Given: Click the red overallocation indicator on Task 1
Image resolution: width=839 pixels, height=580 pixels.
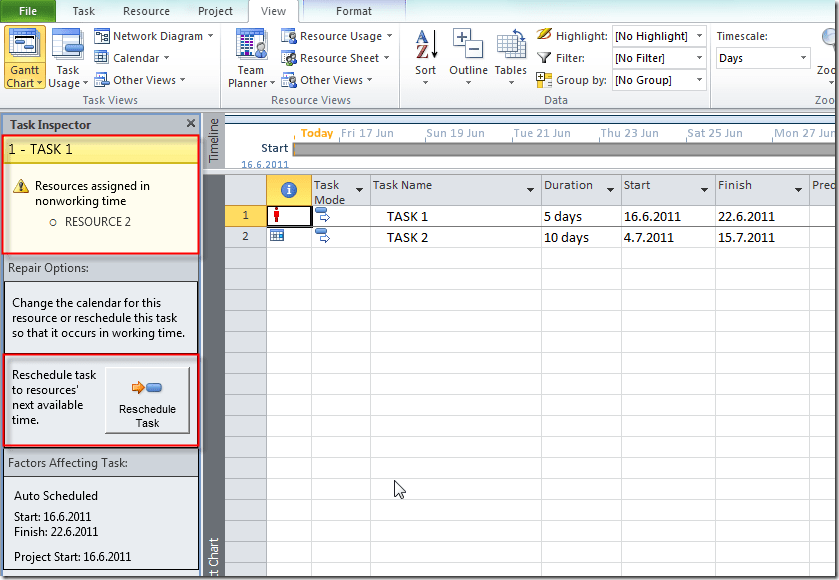Looking at the screenshot, I should tap(277, 216).
